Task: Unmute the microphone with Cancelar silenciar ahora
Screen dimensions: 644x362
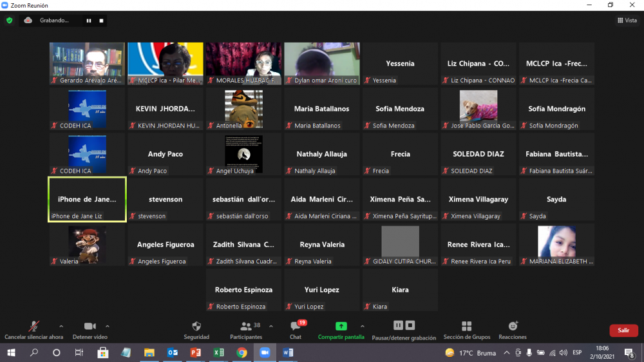Action: coord(33,327)
